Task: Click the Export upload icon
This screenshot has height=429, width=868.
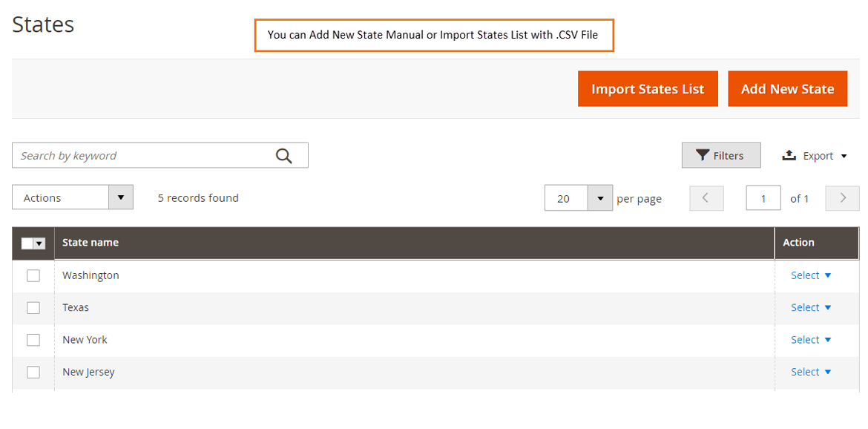Action: pos(788,155)
